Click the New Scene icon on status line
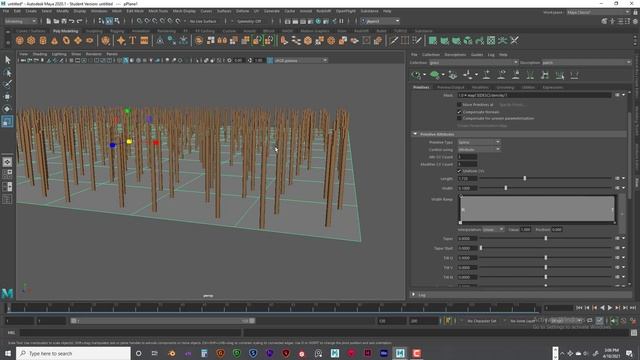 click(49, 21)
